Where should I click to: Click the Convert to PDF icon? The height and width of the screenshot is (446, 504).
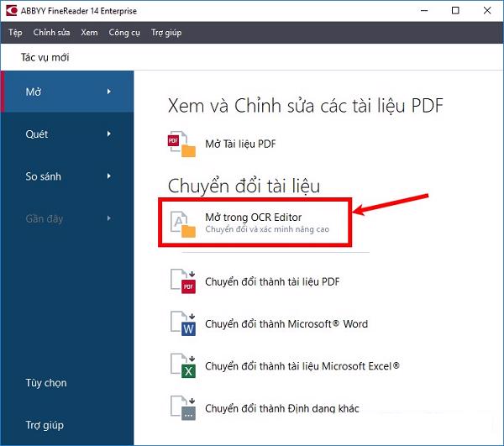183,281
